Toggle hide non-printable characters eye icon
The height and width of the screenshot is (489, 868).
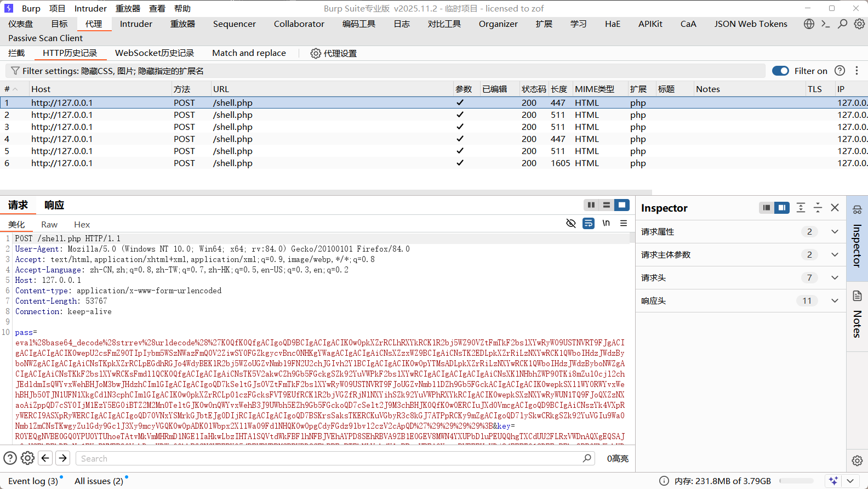pyautogui.click(x=571, y=223)
